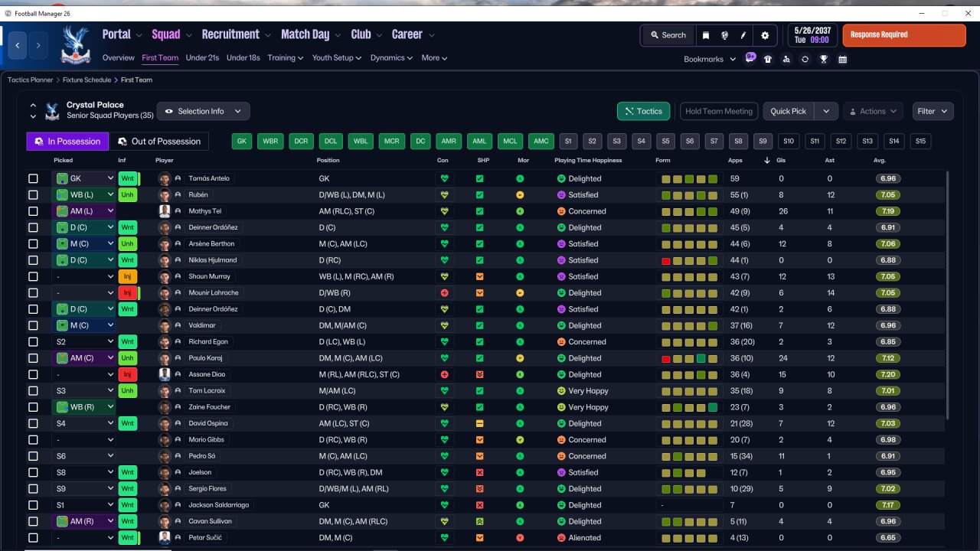The width and height of the screenshot is (980, 551).
Task: Open the Portal main menu
Action: 122,34
